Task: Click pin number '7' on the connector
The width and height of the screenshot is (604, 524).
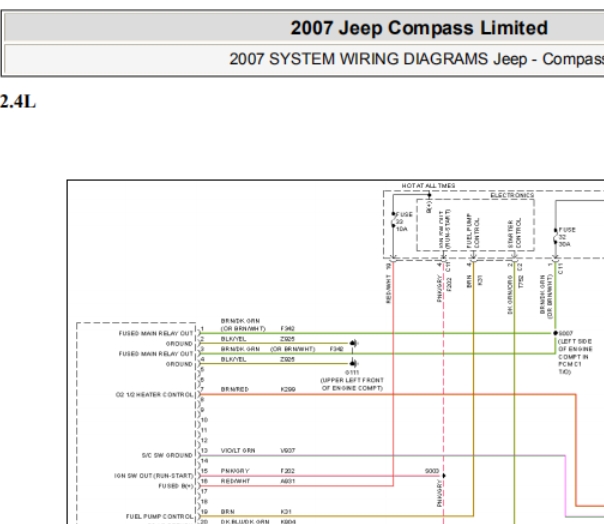Action: pyautogui.click(x=203, y=390)
